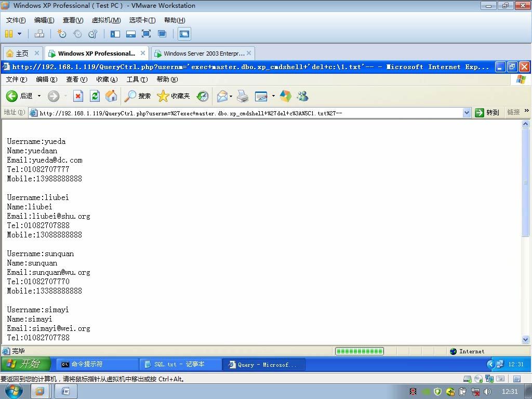This screenshot has height=399, width=532.
Task: Close the Windows Server 2003 tab
Action: [x=249, y=53]
